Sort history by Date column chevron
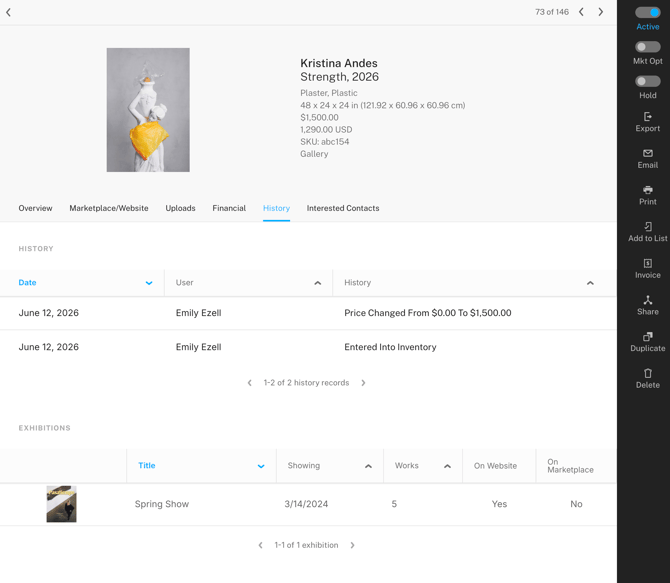This screenshot has height=583, width=670. [149, 283]
